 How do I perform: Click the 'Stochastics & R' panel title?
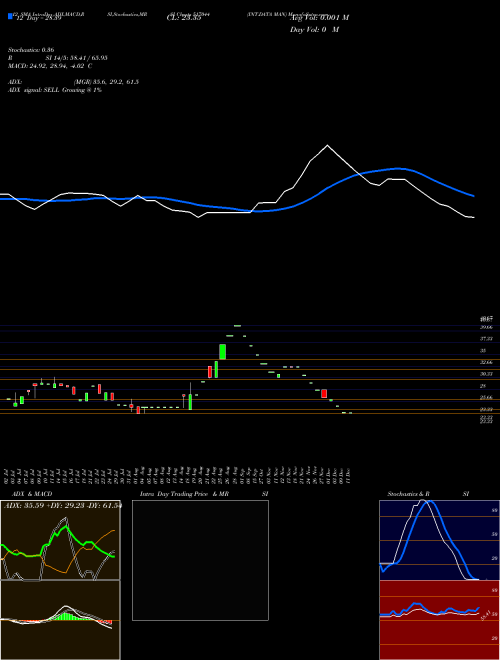pyautogui.click(x=409, y=494)
